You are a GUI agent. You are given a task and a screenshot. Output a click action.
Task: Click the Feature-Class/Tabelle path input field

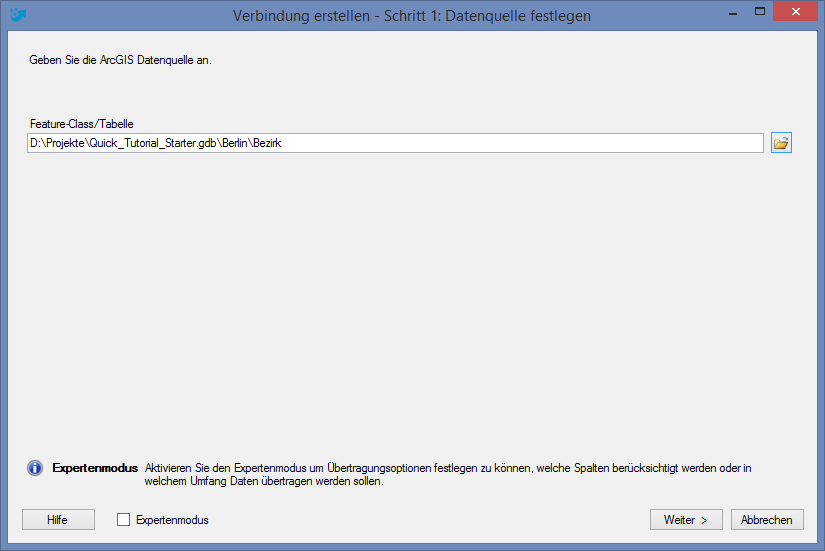click(395, 143)
